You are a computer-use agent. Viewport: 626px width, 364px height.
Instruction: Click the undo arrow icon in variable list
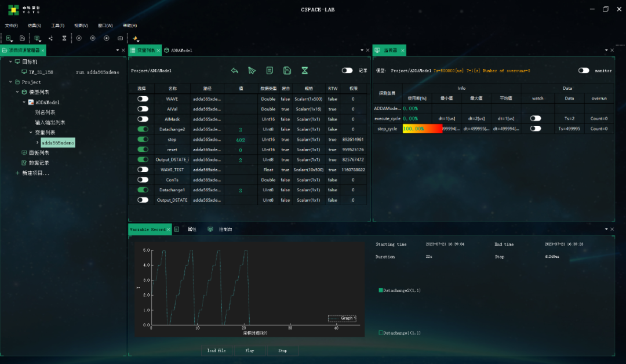point(234,71)
